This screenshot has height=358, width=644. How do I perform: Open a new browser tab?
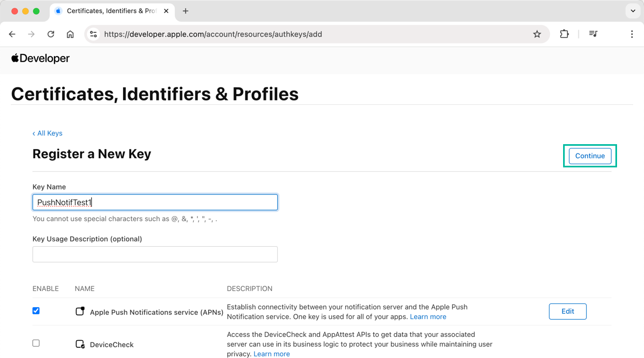click(x=186, y=11)
